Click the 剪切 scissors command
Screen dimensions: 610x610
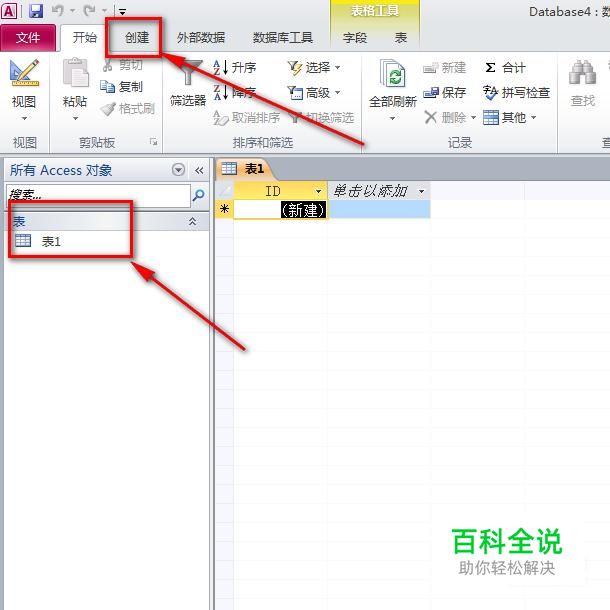(123, 65)
